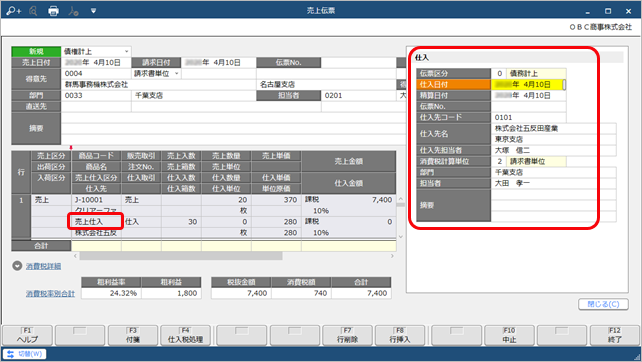The image size is (642, 362).
Task: Click the F8 行挿入 function button
Action: [x=400, y=335]
